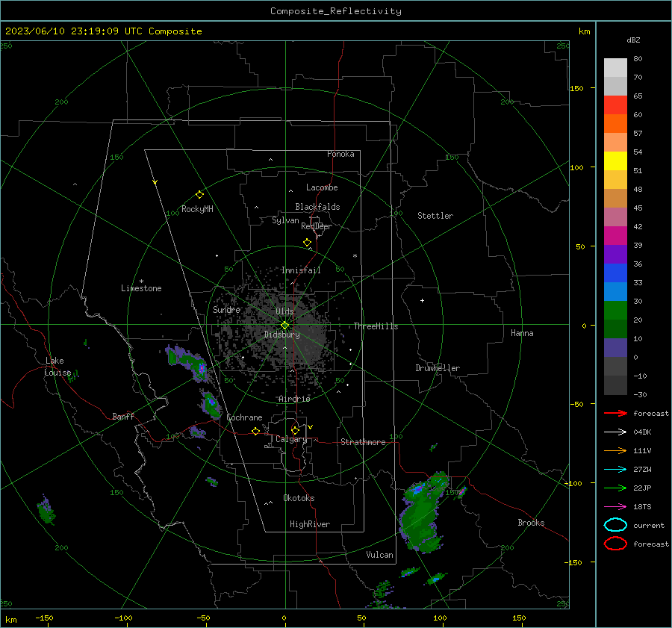Image resolution: width=672 pixels, height=628 pixels.
Task: Click the dBZ legend heading
Action: coord(633,40)
